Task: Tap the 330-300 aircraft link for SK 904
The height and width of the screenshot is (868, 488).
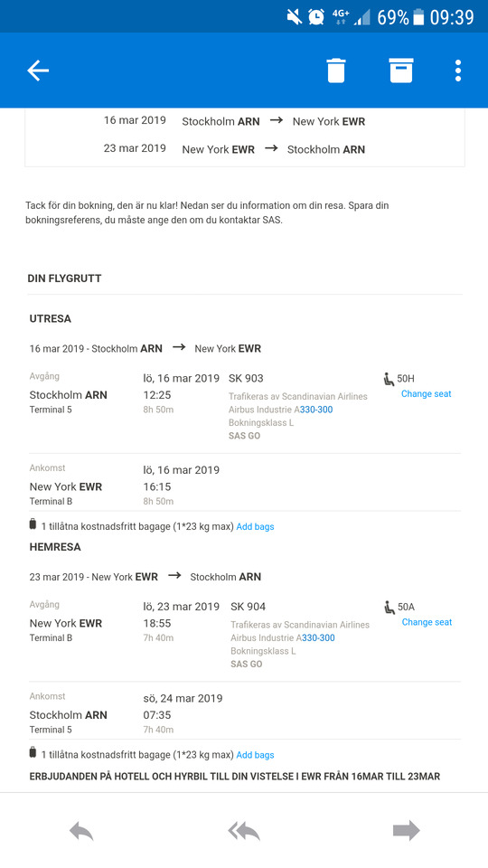Action: coord(318,637)
